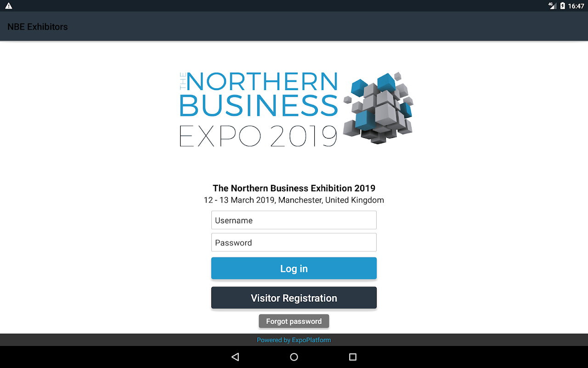Click the Northern Business logo text
The image size is (588, 368).
coord(259,94)
